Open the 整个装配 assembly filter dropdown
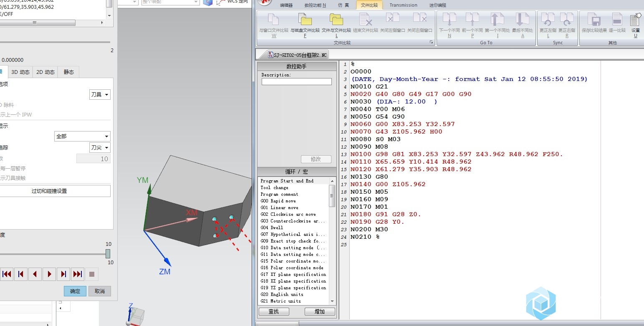 (x=170, y=2)
